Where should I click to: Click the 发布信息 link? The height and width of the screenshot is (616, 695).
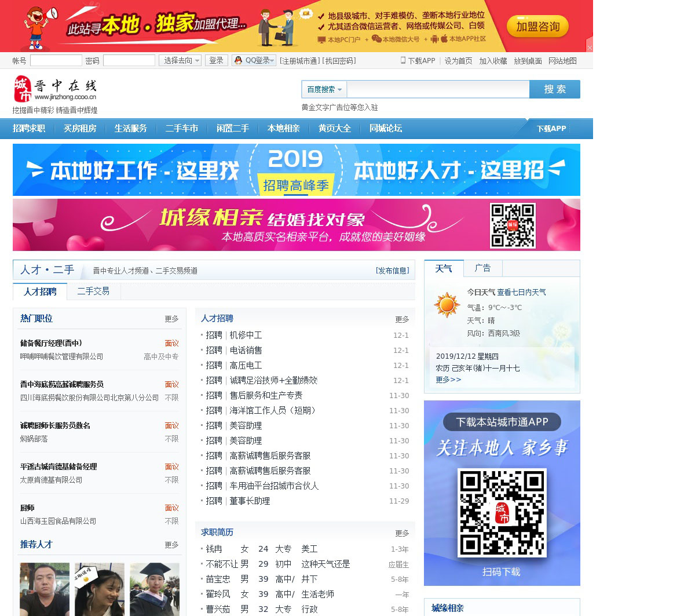click(x=393, y=271)
